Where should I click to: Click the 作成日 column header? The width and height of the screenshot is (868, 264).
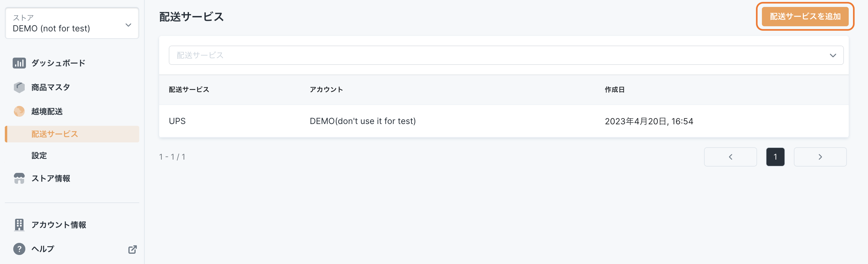[x=614, y=90]
